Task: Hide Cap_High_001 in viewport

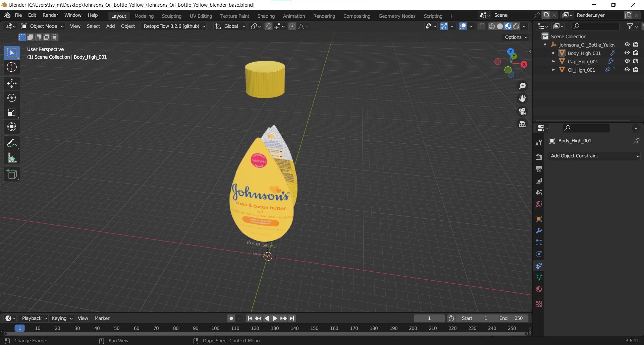Action: tap(627, 61)
